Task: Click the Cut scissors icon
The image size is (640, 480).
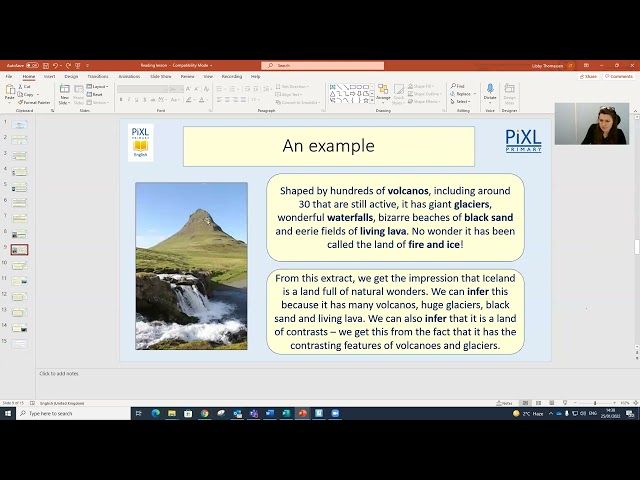Action: click(x=20, y=87)
